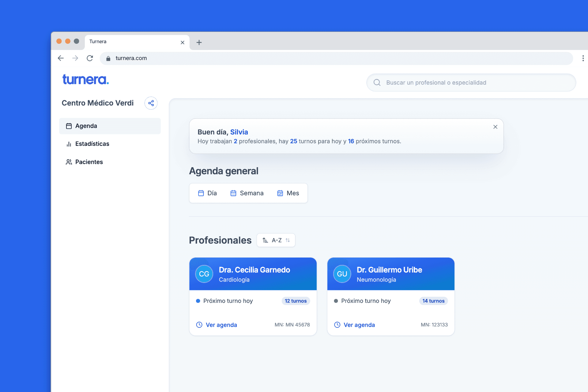Screen dimensions: 588x392
Task: Click the CG avatar of Dra. Cecilia Garnedo
Action: pyautogui.click(x=204, y=274)
